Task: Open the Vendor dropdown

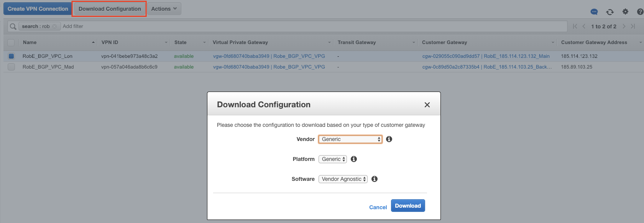Action: pyautogui.click(x=350, y=139)
